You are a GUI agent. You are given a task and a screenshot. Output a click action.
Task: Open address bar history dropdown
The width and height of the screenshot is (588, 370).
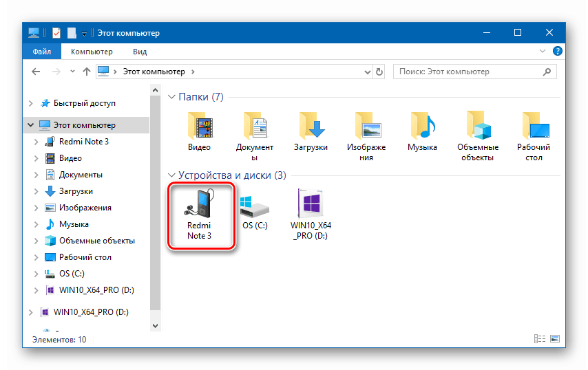368,72
